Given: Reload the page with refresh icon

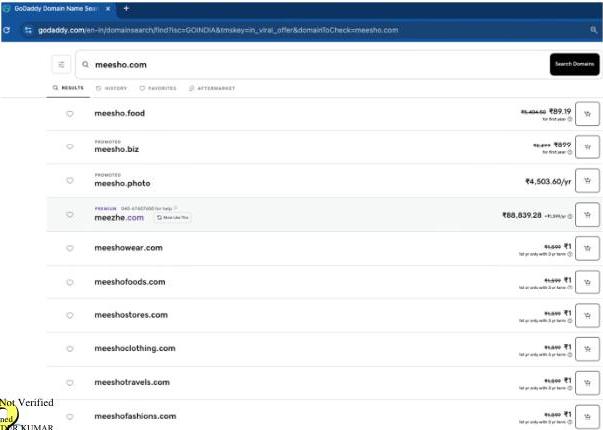Looking at the screenshot, I should coord(7,30).
